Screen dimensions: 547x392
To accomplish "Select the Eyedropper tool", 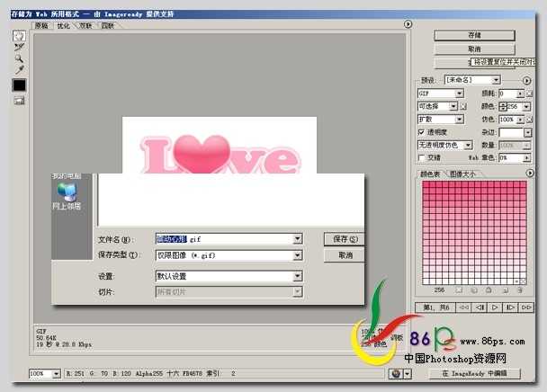I will (x=19, y=70).
